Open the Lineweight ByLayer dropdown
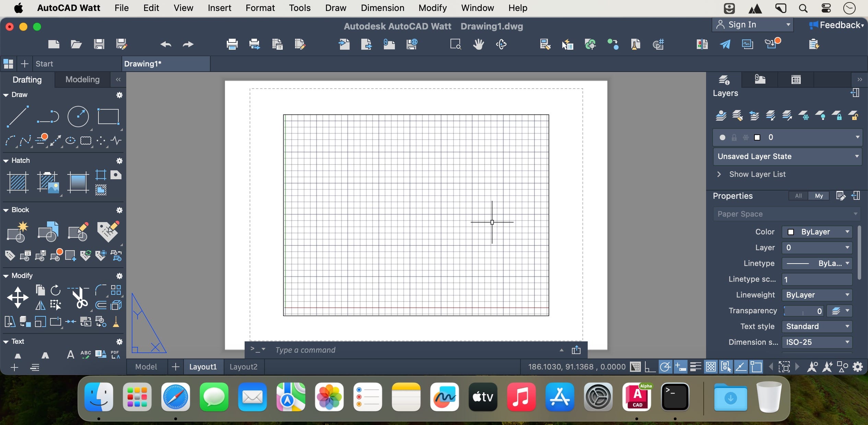Viewport: 868px width, 425px height. click(x=817, y=295)
